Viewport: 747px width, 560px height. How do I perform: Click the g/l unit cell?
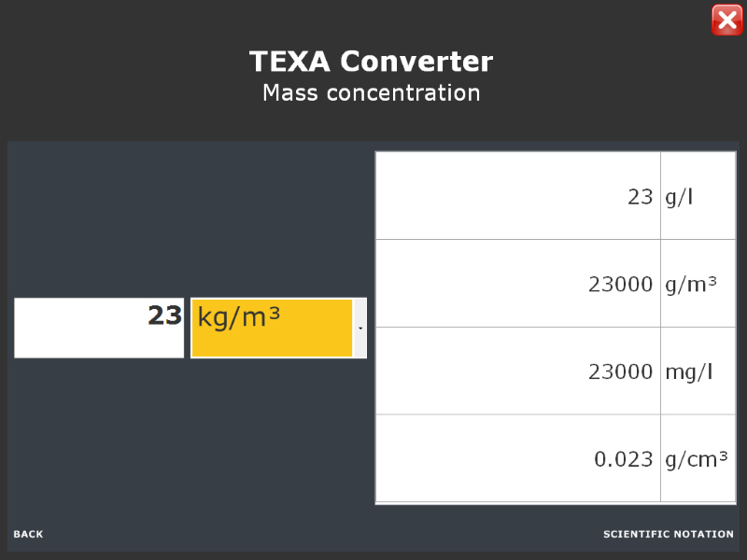tap(698, 196)
